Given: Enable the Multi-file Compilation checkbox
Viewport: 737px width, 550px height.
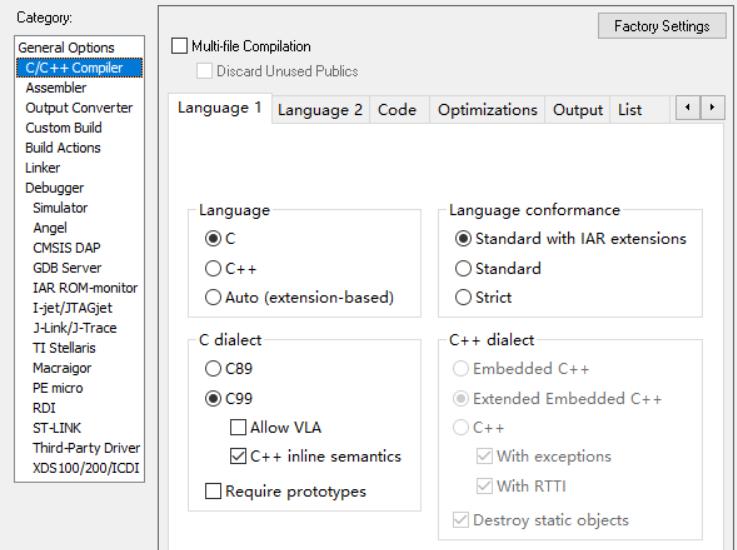Looking at the screenshot, I should [180, 46].
